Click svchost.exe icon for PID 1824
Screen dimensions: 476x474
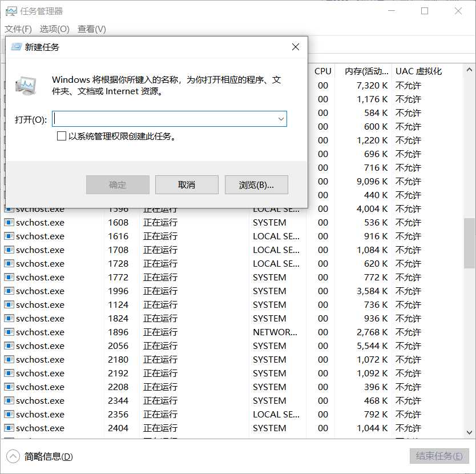pyautogui.click(x=9, y=318)
